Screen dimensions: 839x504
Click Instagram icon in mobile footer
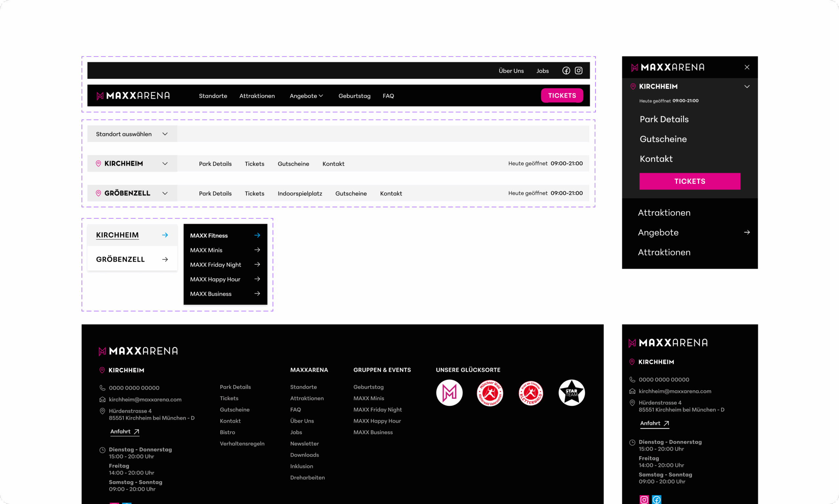(644, 500)
